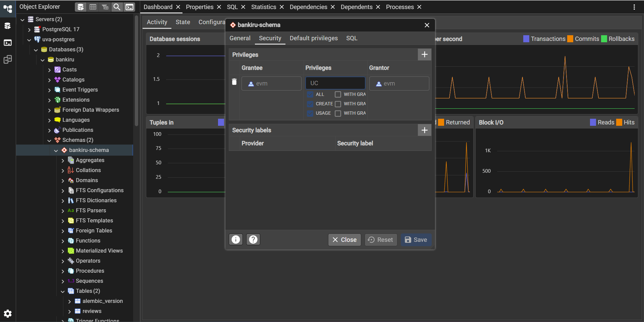Screen dimensions: 644x322
Task: Open the PSQL Workspace sidebar icon
Action: coord(8,43)
